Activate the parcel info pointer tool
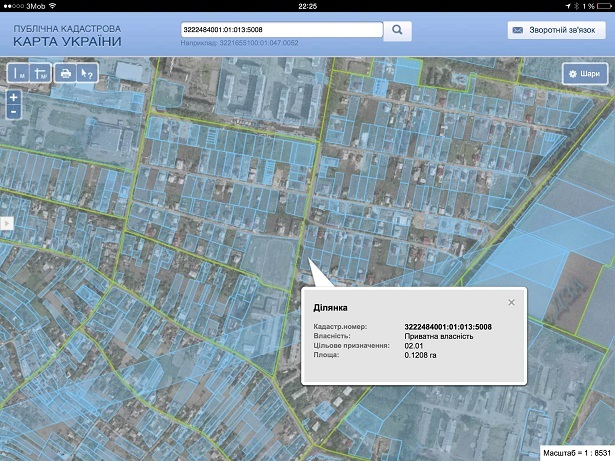This screenshot has height=461, width=615. pos(87,73)
